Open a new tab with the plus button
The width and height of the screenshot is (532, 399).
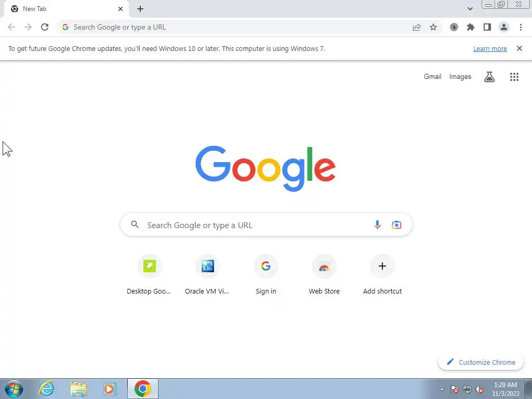[140, 9]
